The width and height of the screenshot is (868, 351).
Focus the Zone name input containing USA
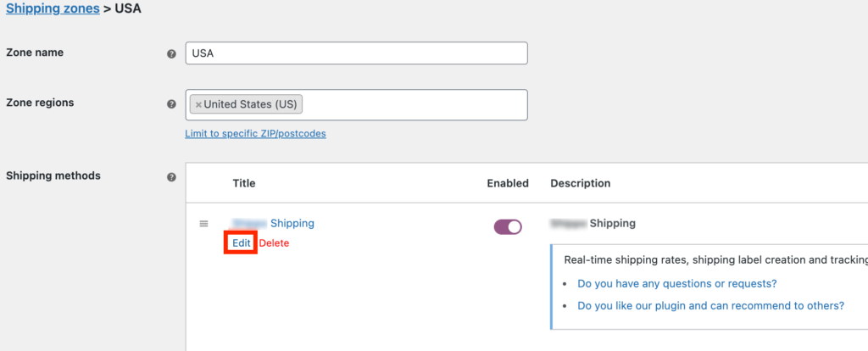(356, 53)
